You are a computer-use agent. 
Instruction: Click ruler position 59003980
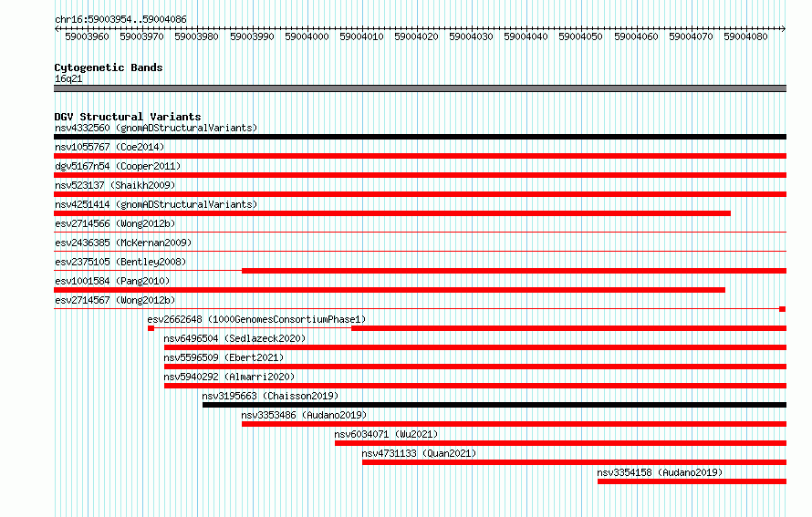pyautogui.click(x=197, y=36)
